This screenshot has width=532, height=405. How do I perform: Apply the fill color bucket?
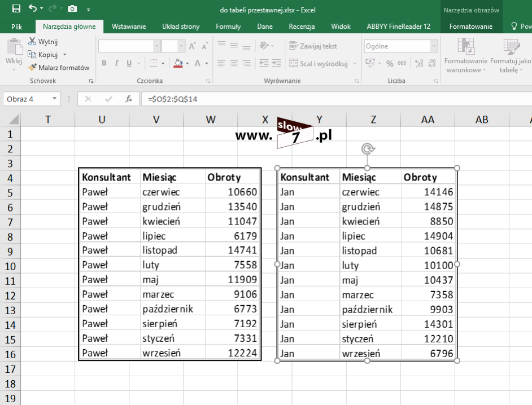178,63
